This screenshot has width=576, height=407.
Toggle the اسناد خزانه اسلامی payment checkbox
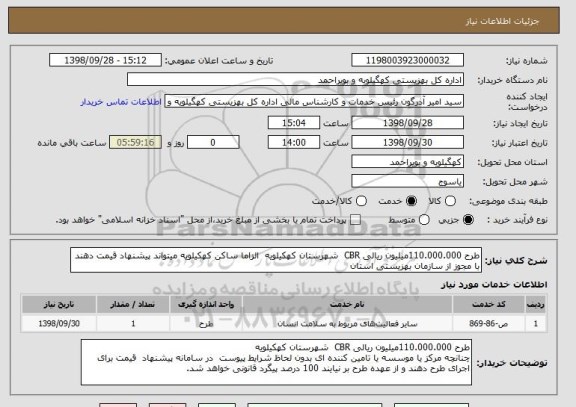click(355, 220)
